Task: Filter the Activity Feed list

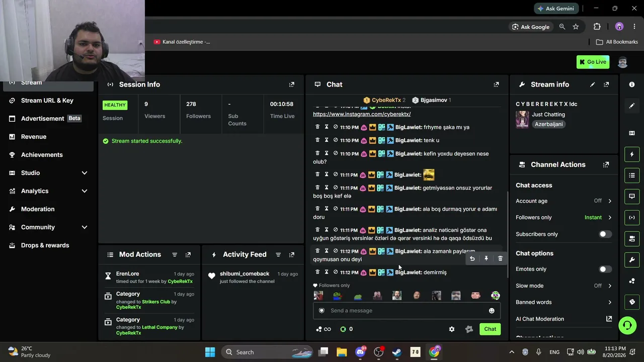Action: pos(278,254)
